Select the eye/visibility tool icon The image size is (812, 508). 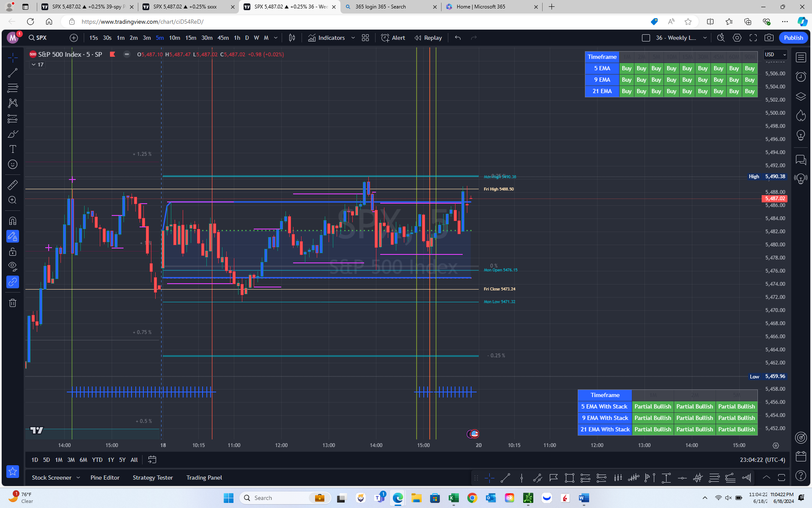pyautogui.click(x=13, y=267)
